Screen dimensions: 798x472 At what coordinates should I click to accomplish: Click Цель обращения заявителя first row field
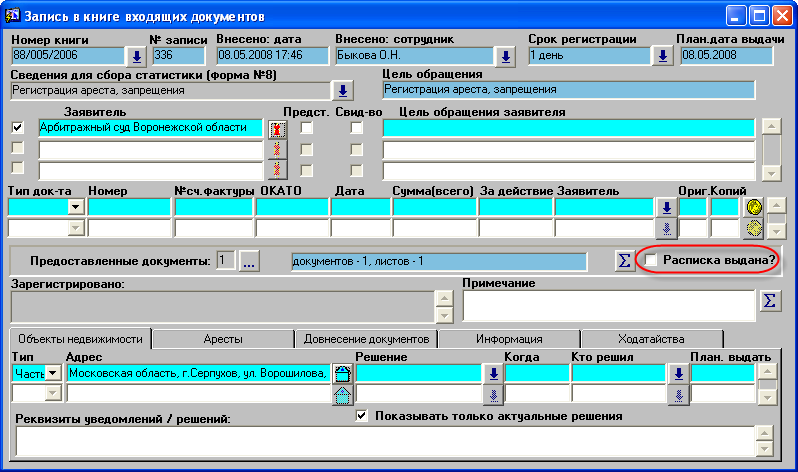coord(568,128)
